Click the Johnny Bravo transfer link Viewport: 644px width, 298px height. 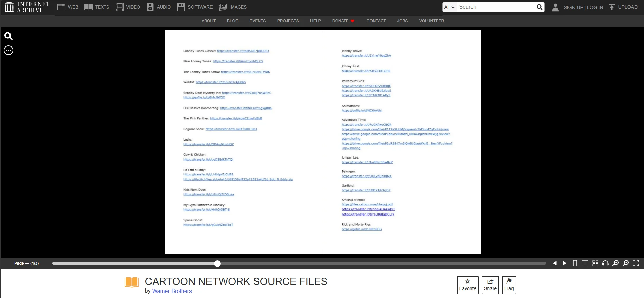366,56
